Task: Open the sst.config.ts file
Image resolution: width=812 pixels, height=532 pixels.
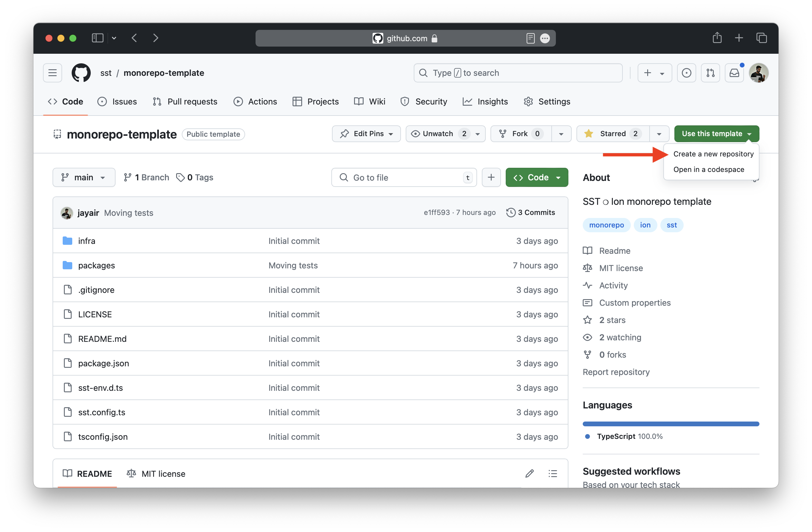Action: point(102,412)
